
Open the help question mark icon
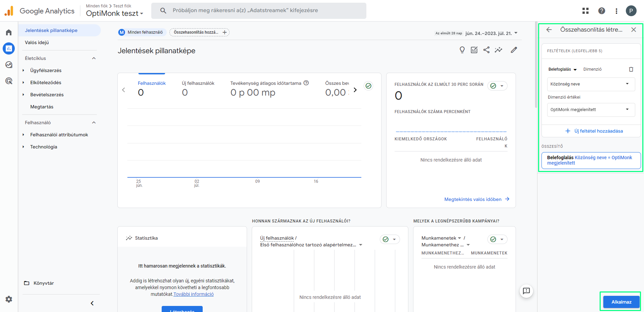[x=602, y=11]
